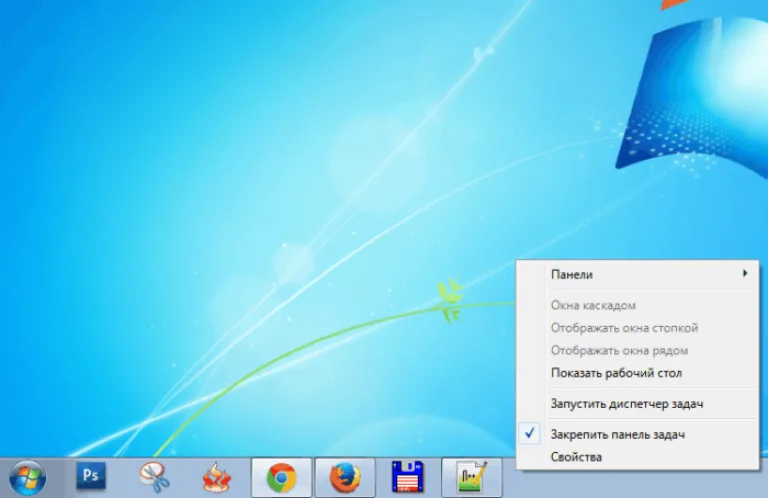The height and width of the screenshot is (498, 768).
Task: Choose Отображать окна стопкой
Action: 638,328
